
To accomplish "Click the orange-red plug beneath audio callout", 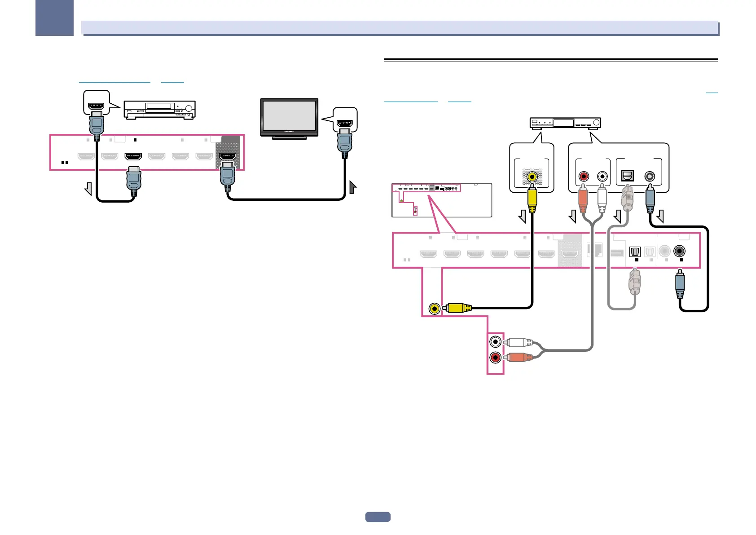I will coord(583,198).
